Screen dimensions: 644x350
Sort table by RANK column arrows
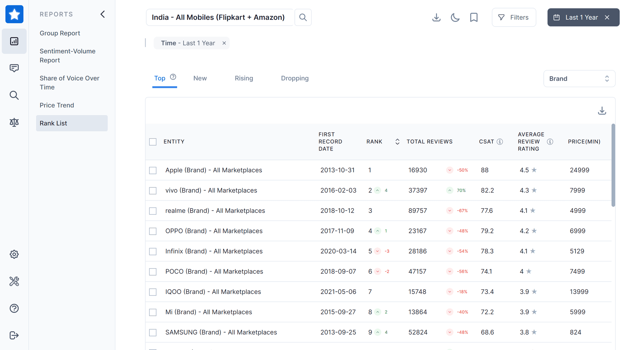click(397, 141)
